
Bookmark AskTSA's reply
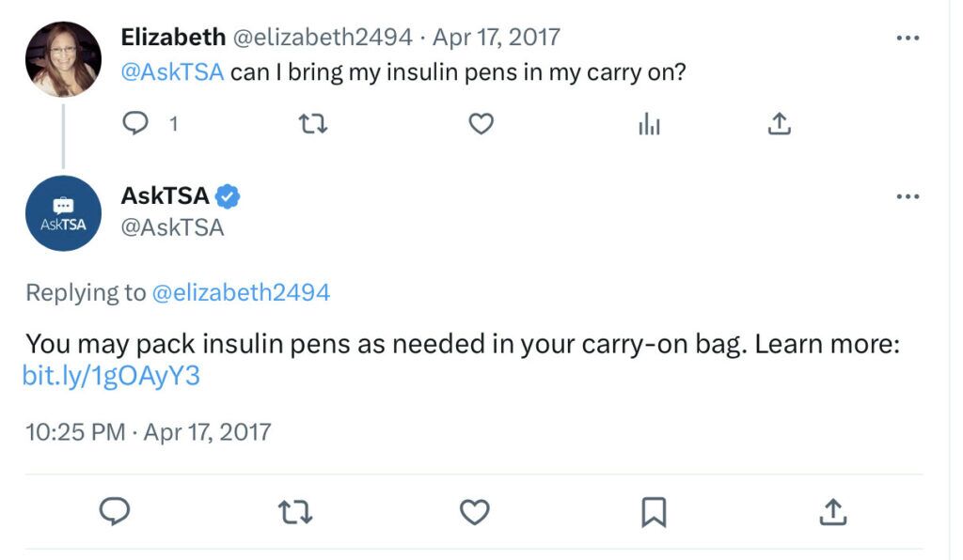click(x=655, y=510)
